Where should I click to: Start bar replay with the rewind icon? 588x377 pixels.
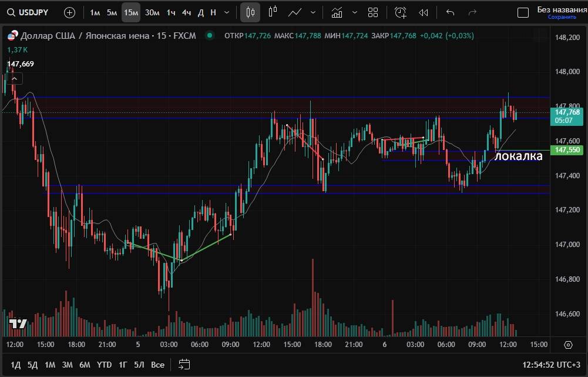coord(424,12)
